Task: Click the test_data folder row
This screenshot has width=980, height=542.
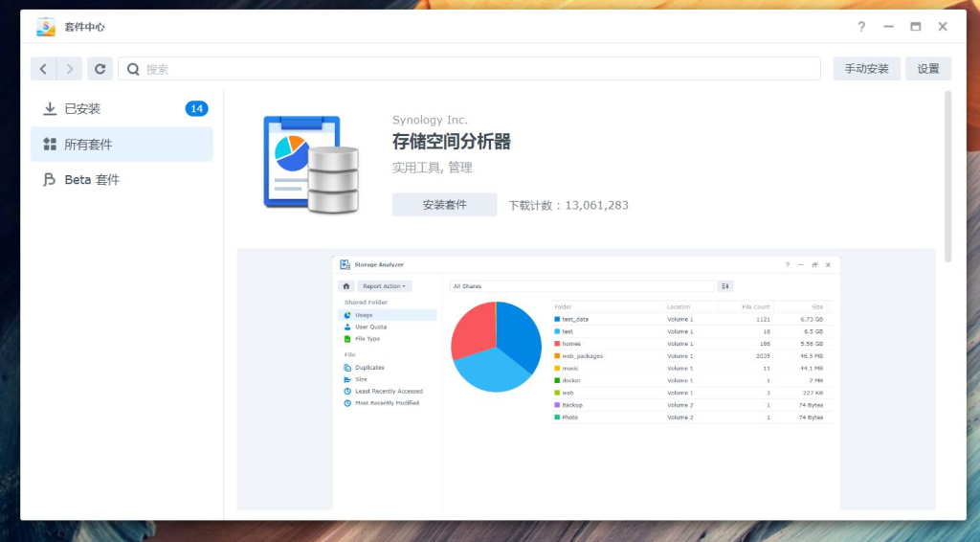Action: click(693, 320)
